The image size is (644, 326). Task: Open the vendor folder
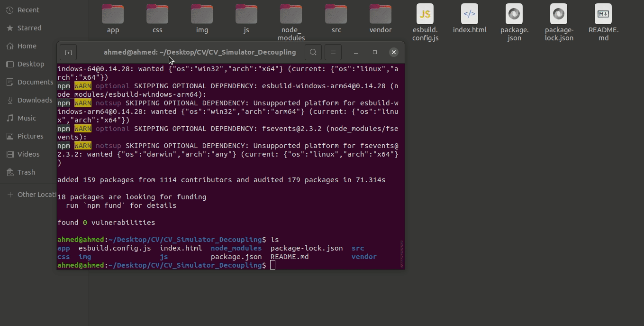pyautogui.click(x=380, y=14)
